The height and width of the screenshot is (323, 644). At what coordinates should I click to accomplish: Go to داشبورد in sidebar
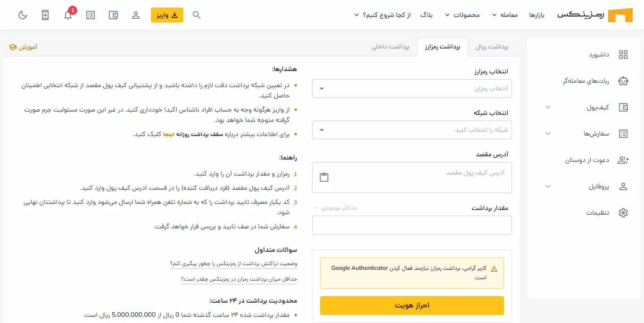tap(599, 55)
